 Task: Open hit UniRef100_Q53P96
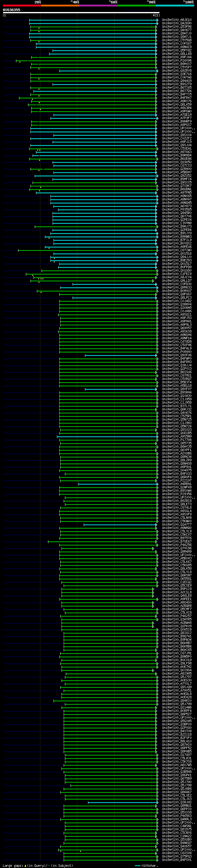click(x=176, y=26)
